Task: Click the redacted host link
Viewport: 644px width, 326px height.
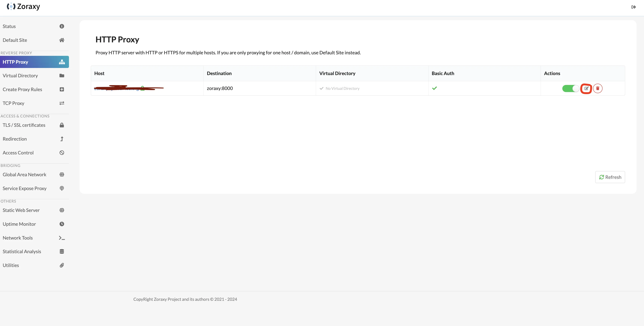Action: pos(117,88)
